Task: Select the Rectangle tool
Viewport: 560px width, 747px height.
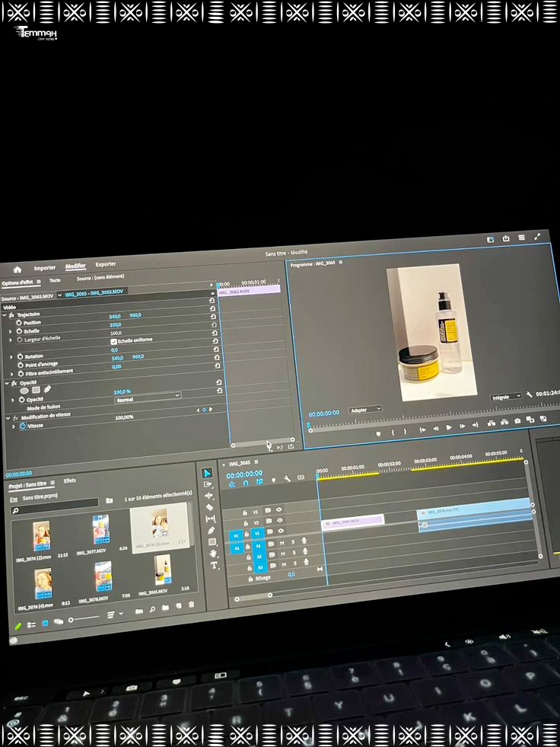Action: tap(212, 542)
